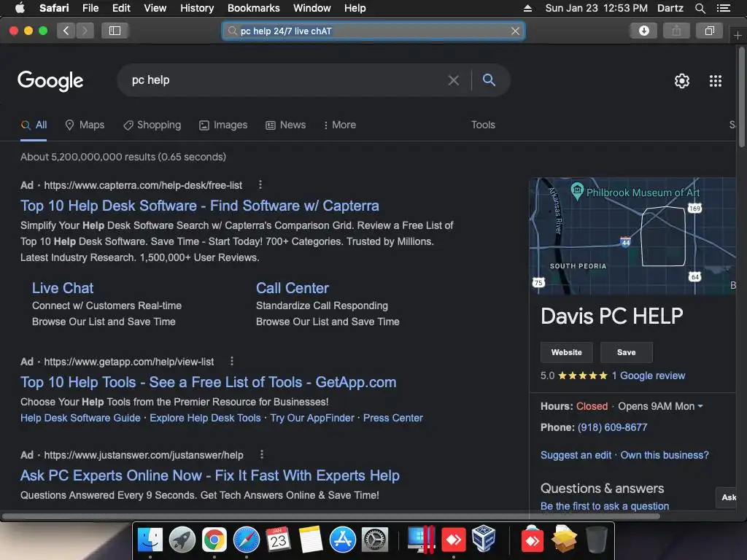Viewport: 747px width, 560px height.
Task: Open Spotlight search in the menu bar
Action: coord(700,8)
